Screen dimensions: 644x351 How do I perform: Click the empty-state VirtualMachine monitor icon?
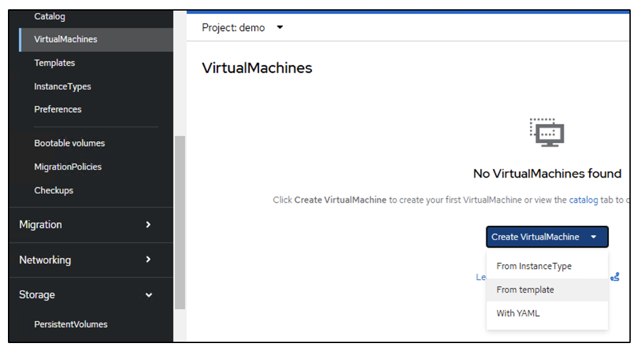pyautogui.click(x=547, y=132)
